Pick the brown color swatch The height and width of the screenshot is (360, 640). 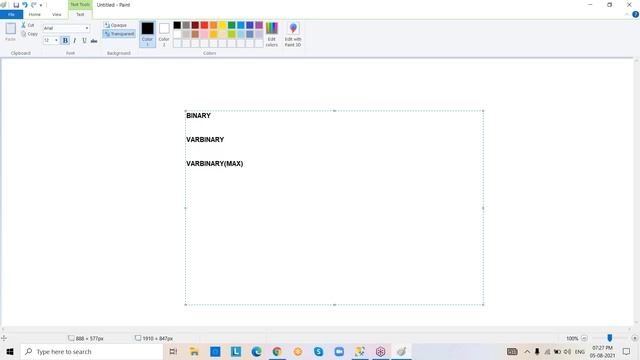(x=195, y=34)
